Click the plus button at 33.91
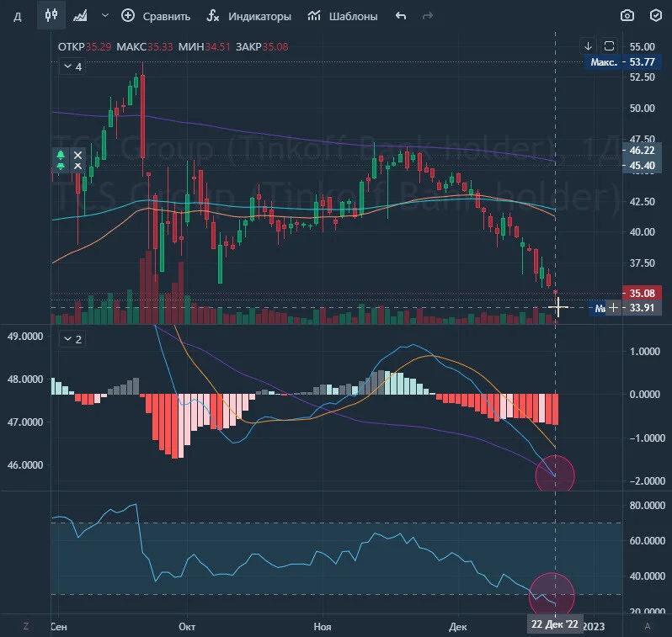The image size is (672, 637). [613, 308]
